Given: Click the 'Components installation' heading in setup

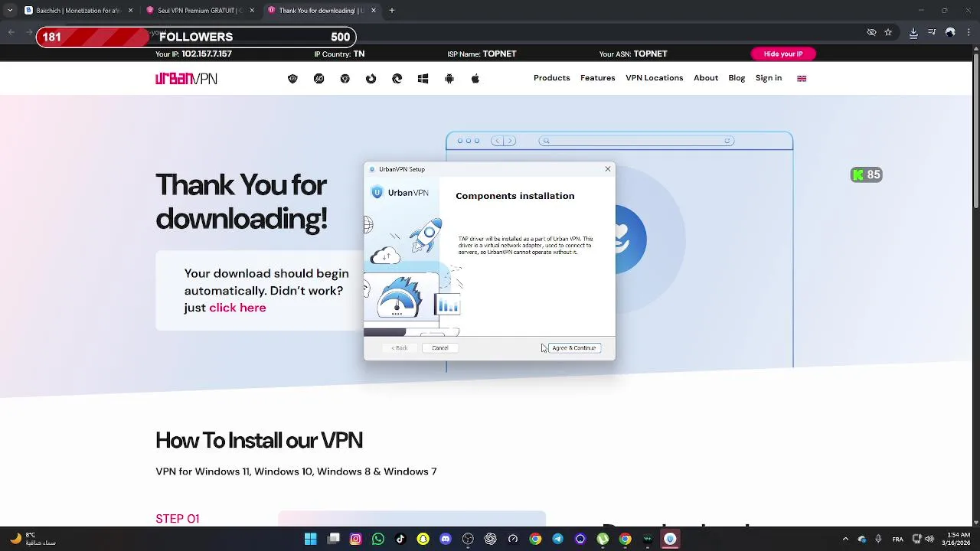Looking at the screenshot, I should (x=515, y=196).
